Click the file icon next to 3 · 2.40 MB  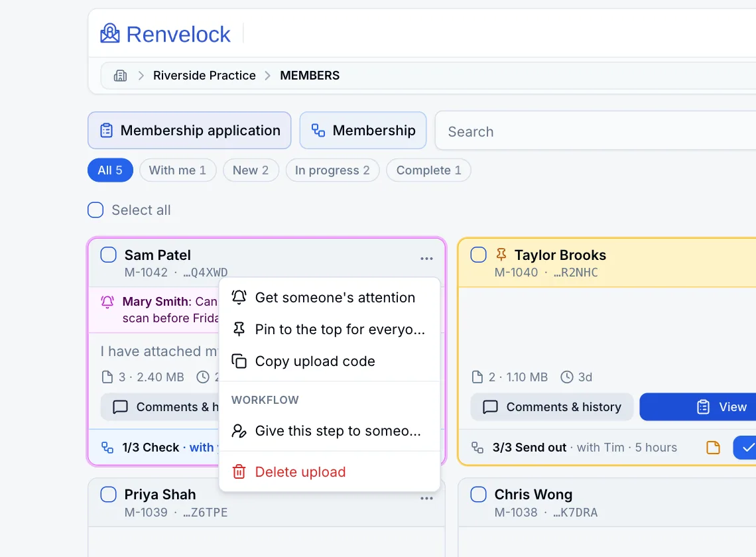tap(107, 377)
